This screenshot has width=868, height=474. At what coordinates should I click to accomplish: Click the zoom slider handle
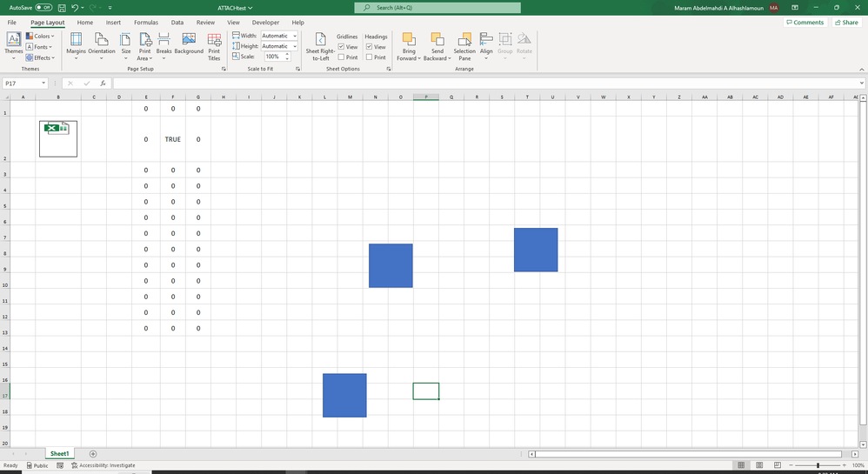[x=818, y=465]
